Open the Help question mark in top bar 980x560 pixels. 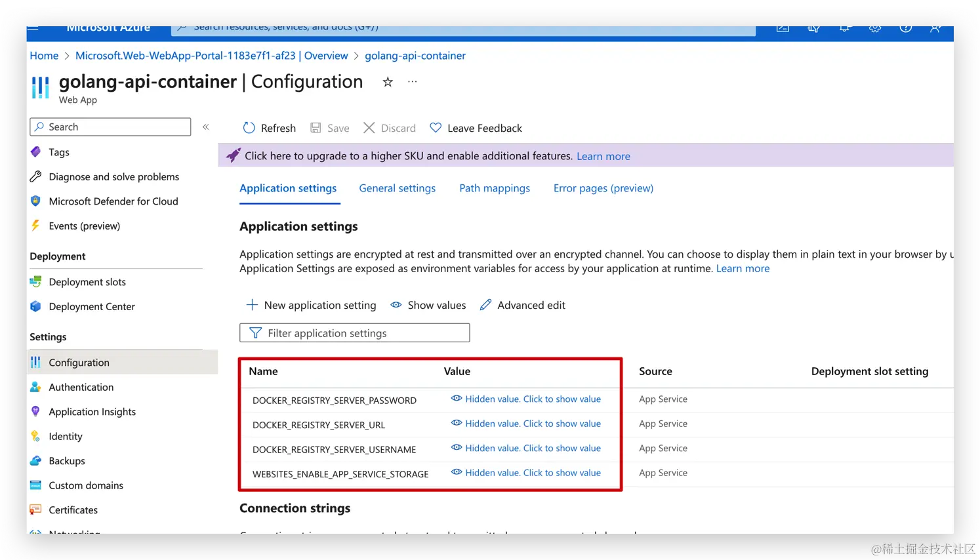(x=905, y=28)
